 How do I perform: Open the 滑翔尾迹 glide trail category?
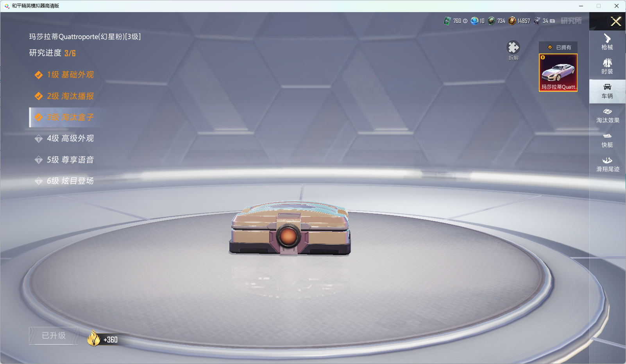[x=607, y=164]
